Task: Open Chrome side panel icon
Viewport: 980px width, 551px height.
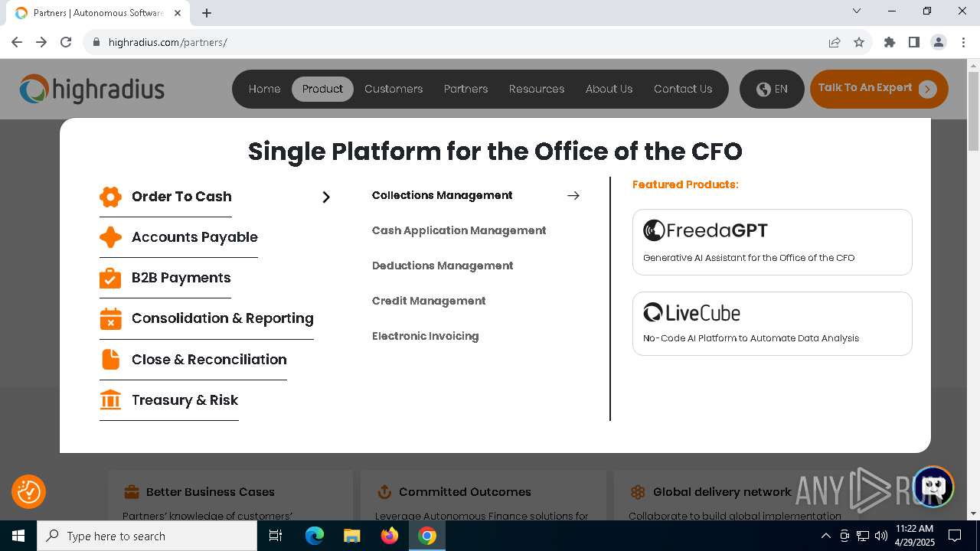Action: click(x=914, y=42)
